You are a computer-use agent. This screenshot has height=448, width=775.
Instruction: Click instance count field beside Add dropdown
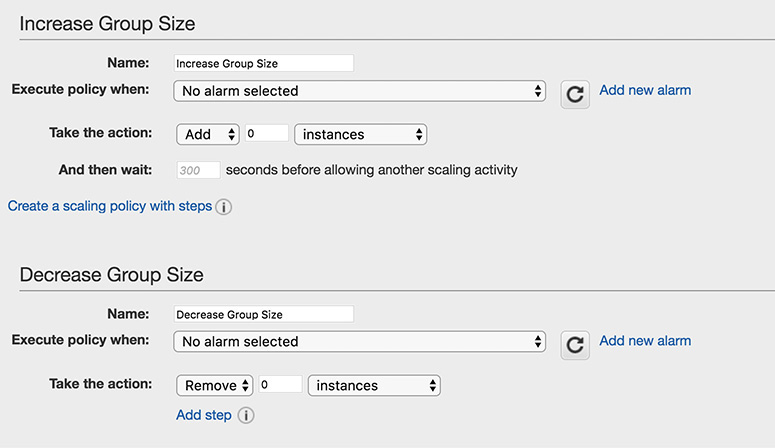[267, 133]
